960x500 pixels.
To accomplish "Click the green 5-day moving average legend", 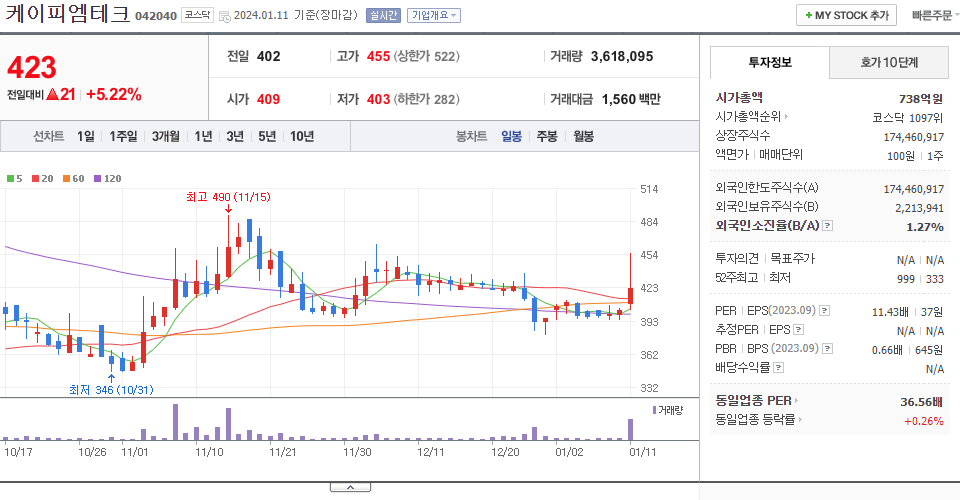I will 15,179.
